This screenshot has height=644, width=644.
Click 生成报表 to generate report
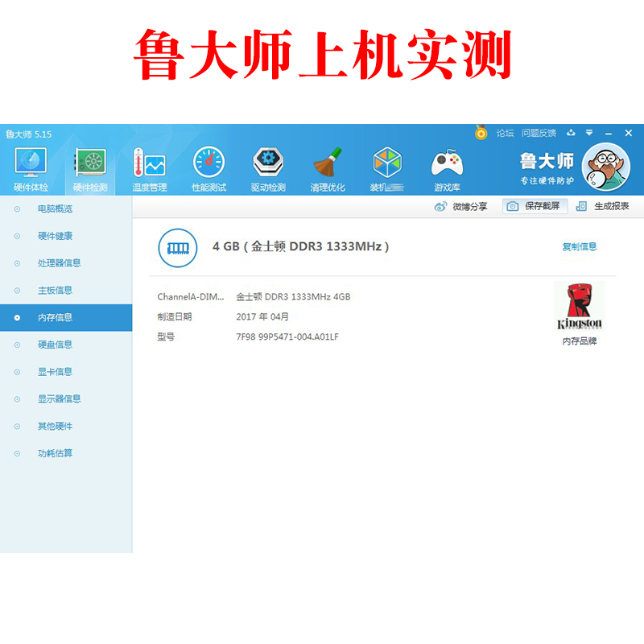tap(602, 206)
